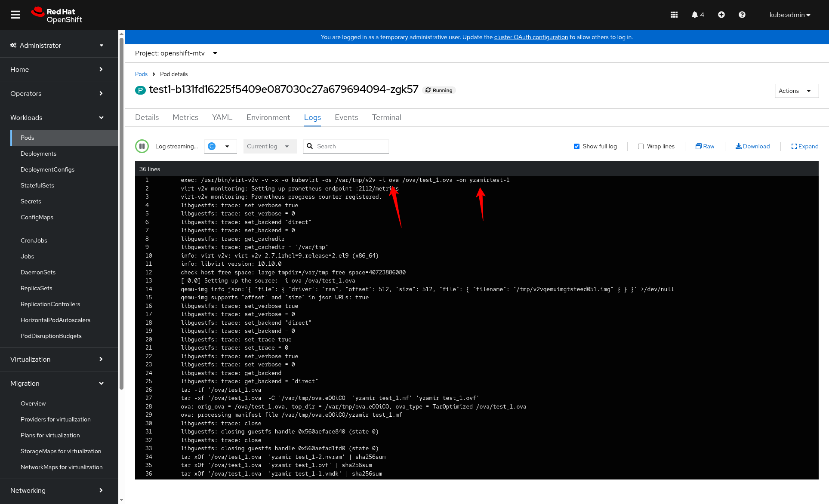Open notifications bell icon
Screen dimensions: 829x504
pyautogui.click(x=695, y=15)
